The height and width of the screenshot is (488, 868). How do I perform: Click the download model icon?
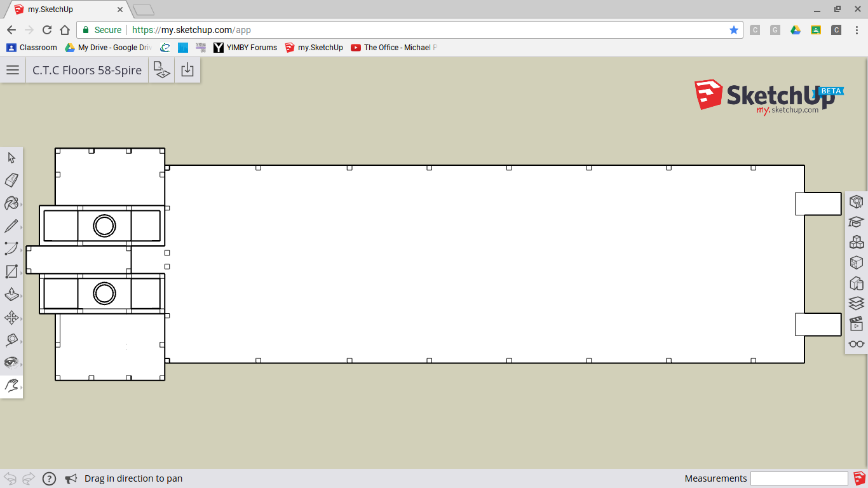click(187, 70)
